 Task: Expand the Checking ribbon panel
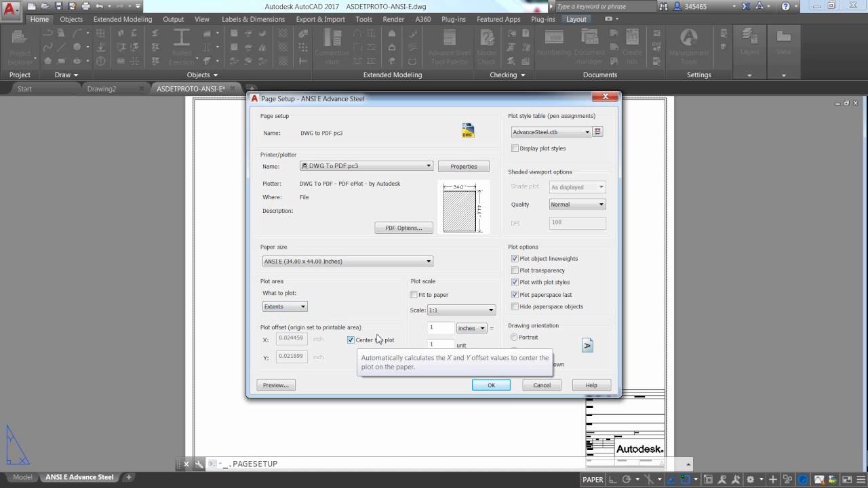pyautogui.click(x=508, y=75)
